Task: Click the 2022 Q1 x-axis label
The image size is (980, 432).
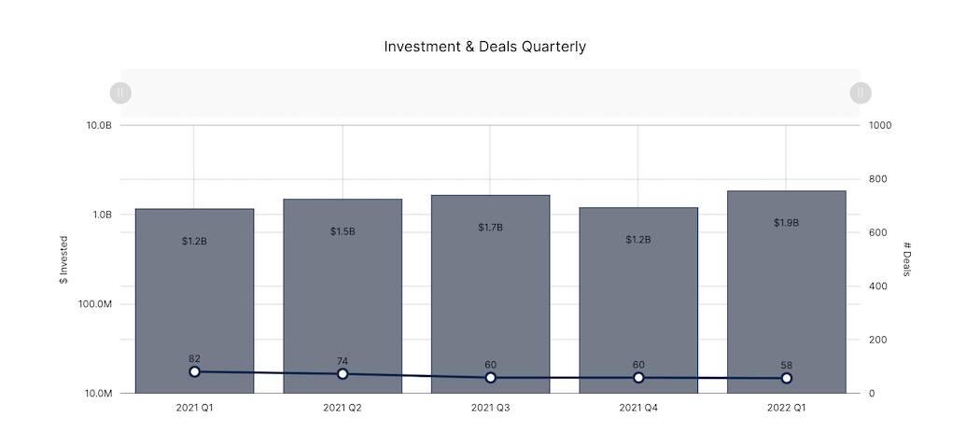Action: [x=786, y=408]
